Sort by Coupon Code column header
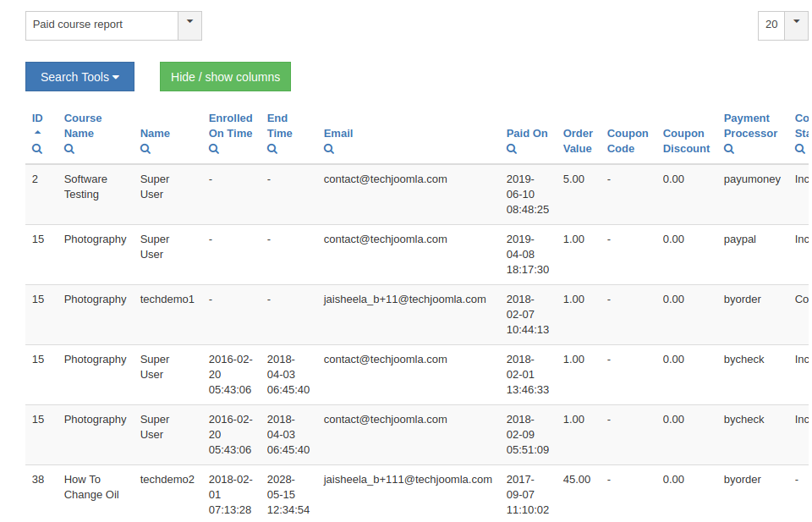812x522 pixels. tap(627, 140)
